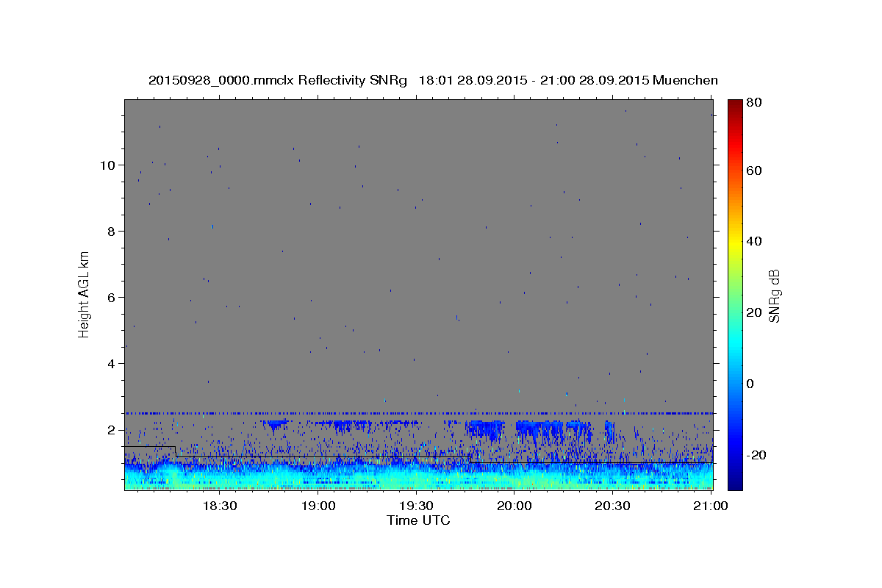Click the height tick label 4

112,364
